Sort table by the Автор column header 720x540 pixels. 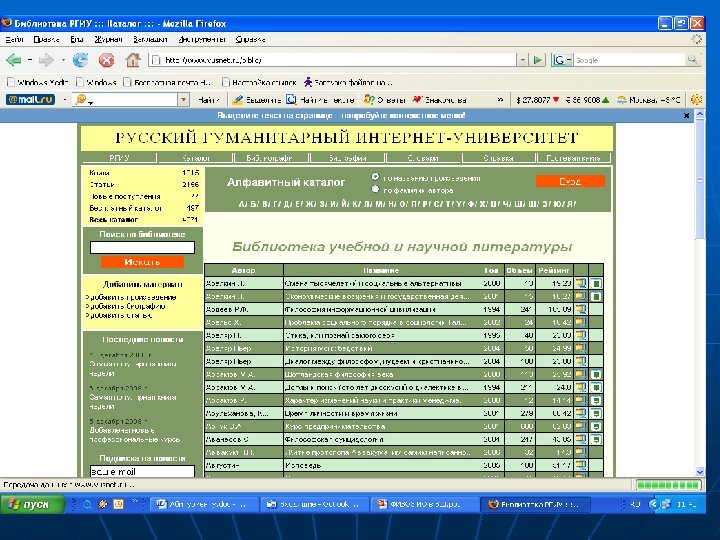pos(244,270)
